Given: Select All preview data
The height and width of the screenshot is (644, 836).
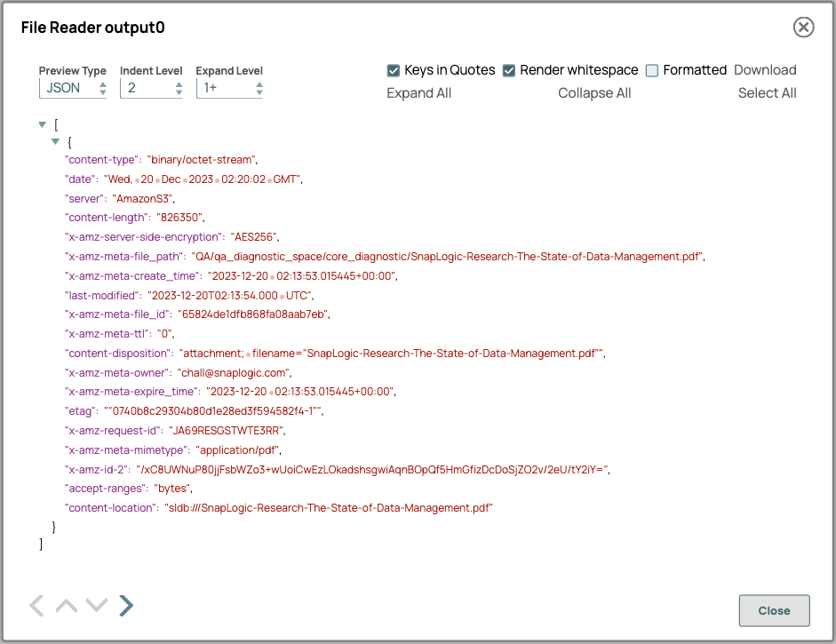Looking at the screenshot, I should tap(767, 92).
